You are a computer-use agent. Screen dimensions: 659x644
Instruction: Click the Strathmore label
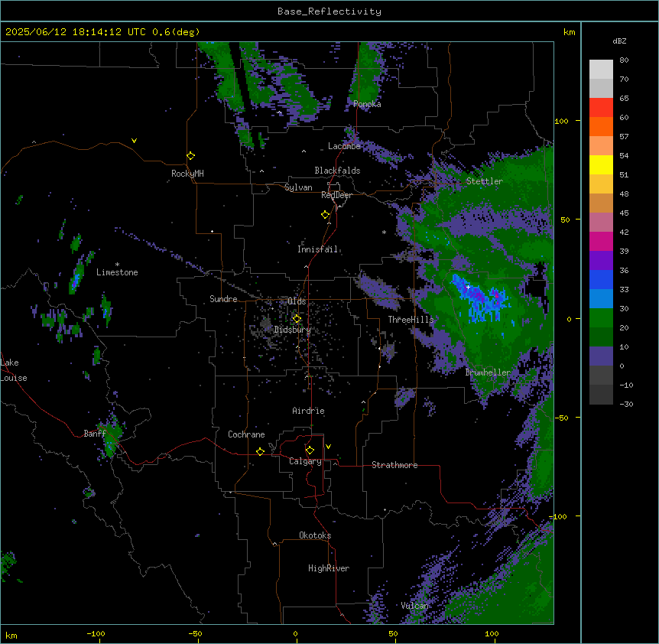[394, 465]
